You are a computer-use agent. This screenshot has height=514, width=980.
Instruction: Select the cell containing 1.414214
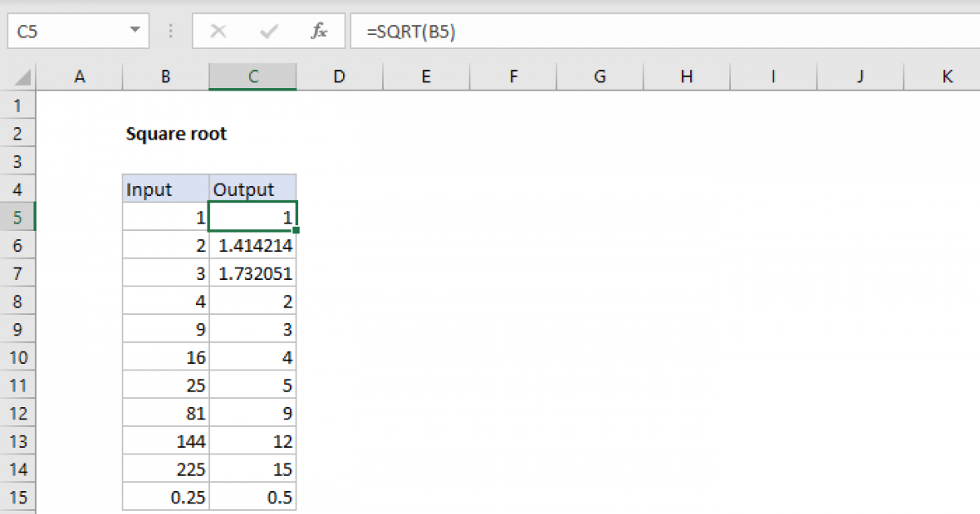coord(253,245)
